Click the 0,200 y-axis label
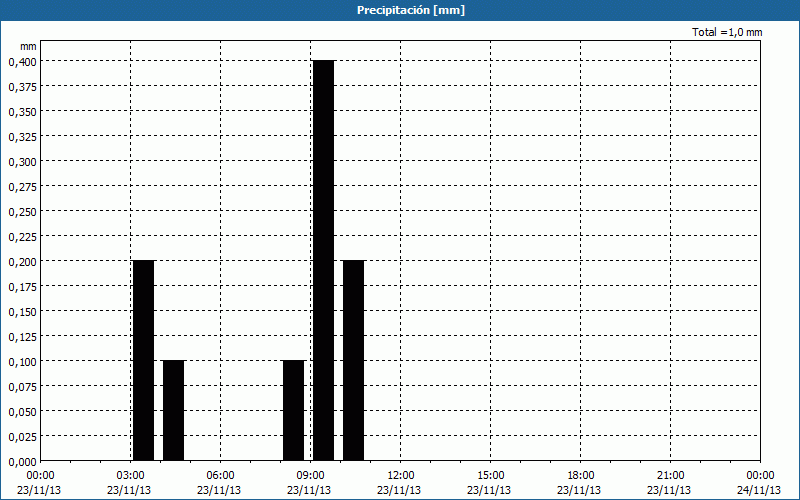800x500 pixels. click(x=22, y=262)
